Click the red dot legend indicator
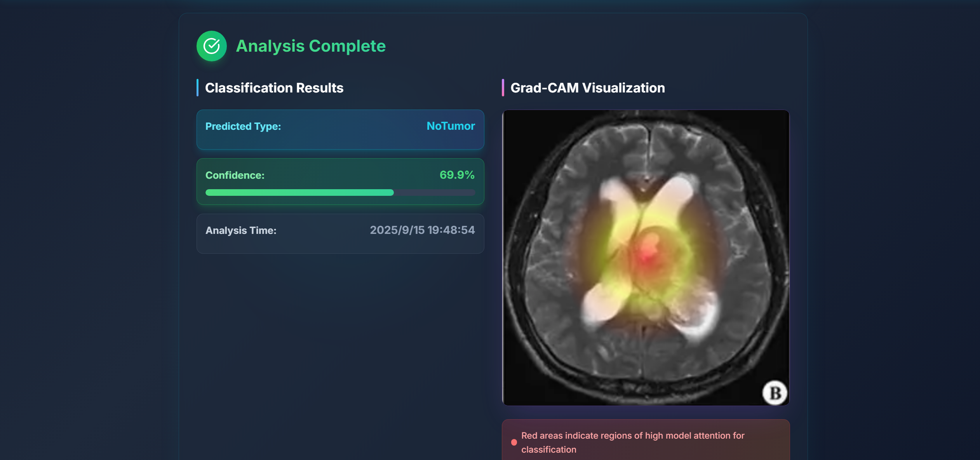Viewport: 980px width, 460px height. coord(514,442)
